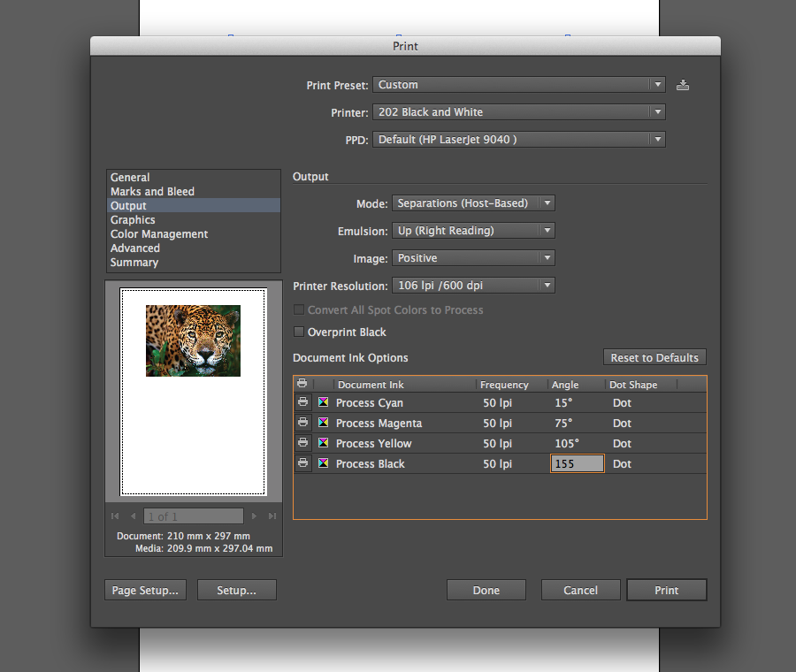
Task: Open the Emulsion dropdown
Action: point(473,231)
